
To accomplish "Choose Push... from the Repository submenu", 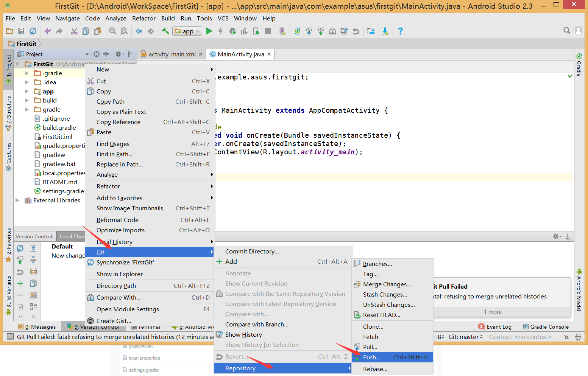I will [x=392, y=357].
